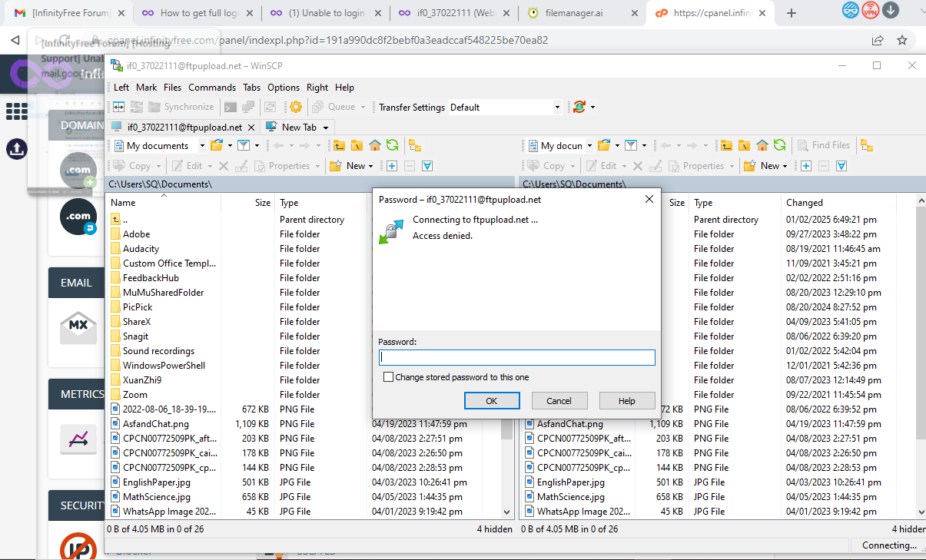
Task: Open Transfer Settings Default dropdown
Action: [x=557, y=107]
